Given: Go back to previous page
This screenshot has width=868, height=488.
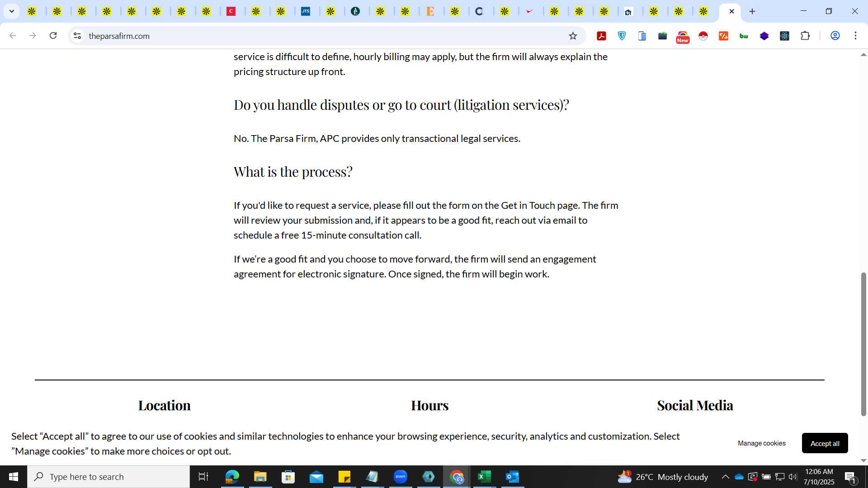Looking at the screenshot, I should pos(13,36).
